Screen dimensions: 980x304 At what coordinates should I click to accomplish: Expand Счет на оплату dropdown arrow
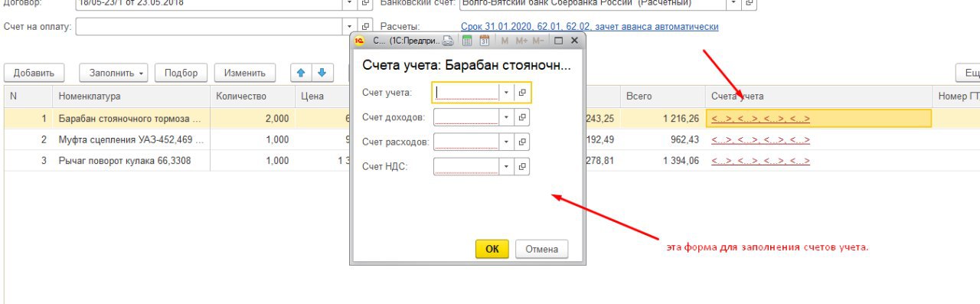[349, 27]
